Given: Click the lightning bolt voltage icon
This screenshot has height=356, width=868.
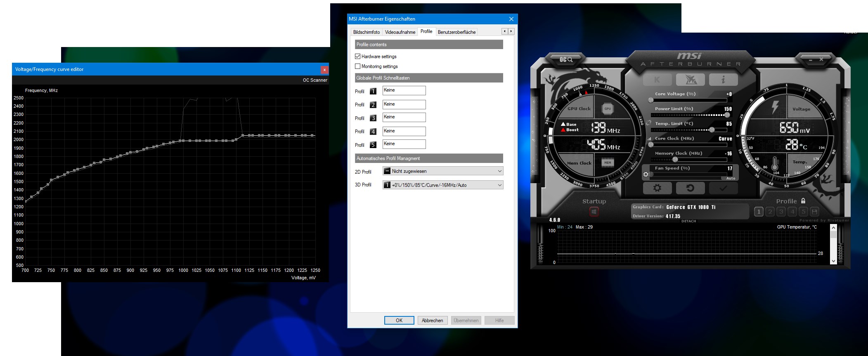Looking at the screenshot, I should 775,107.
